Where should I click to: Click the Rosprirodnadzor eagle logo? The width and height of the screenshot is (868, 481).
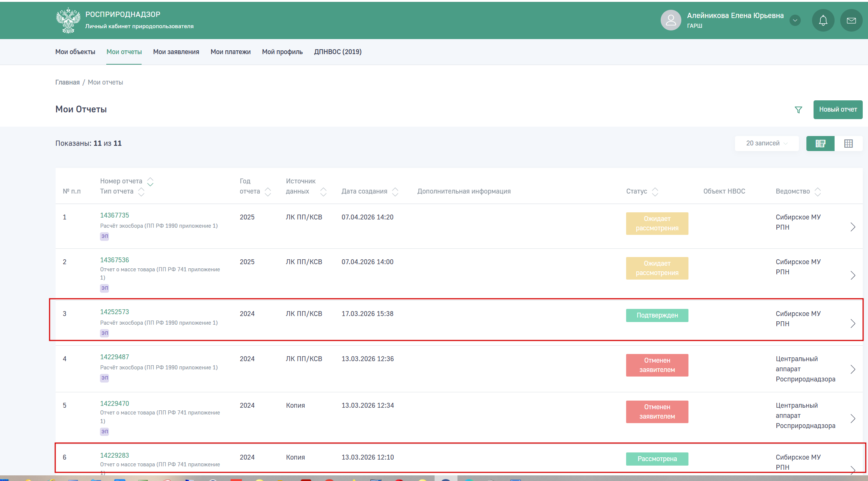pos(68,20)
